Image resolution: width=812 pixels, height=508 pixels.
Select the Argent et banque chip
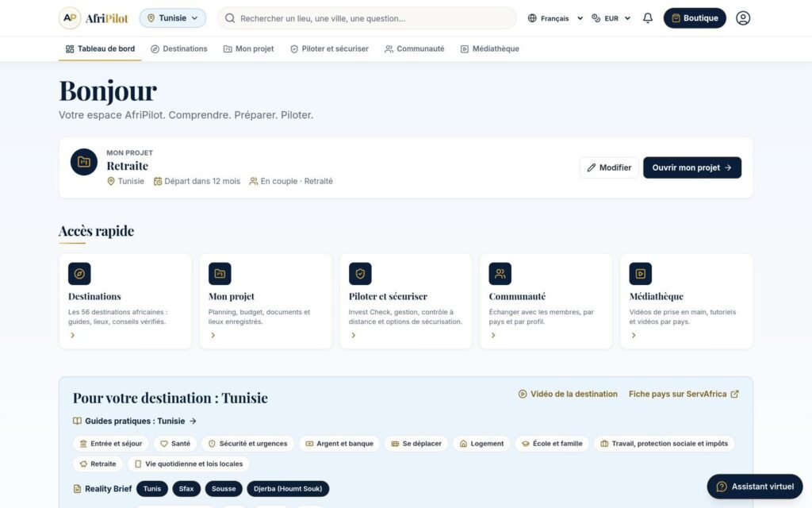(339, 444)
